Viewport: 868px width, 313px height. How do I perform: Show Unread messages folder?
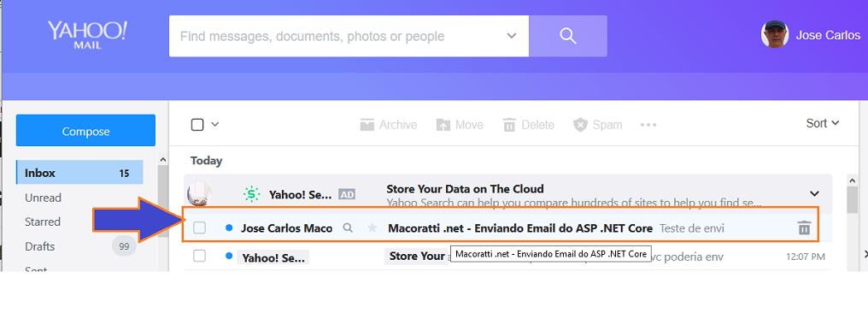tap(44, 198)
